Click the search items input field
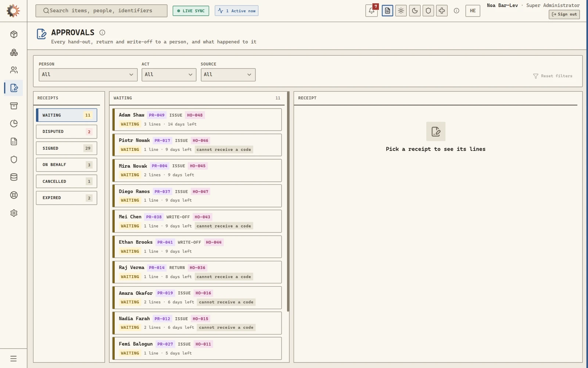This screenshot has width=588, height=368. point(101,11)
